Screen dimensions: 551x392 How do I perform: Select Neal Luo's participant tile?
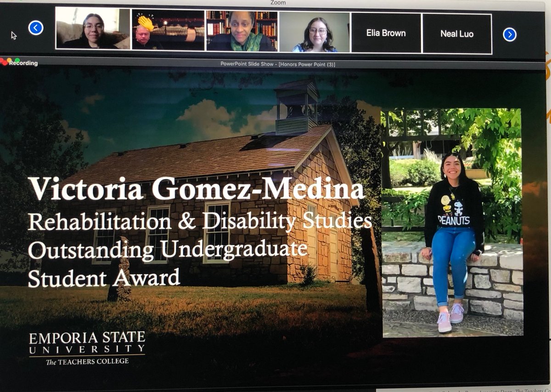[x=457, y=34]
